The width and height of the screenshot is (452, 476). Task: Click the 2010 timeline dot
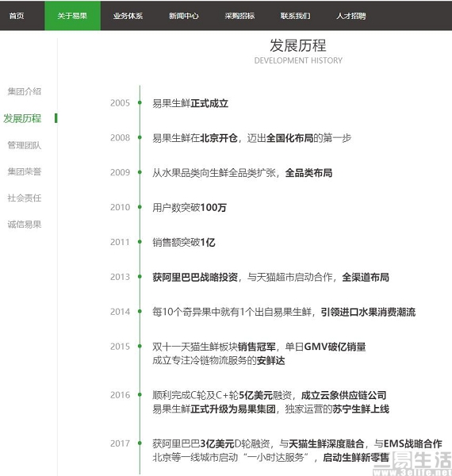[x=140, y=207]
